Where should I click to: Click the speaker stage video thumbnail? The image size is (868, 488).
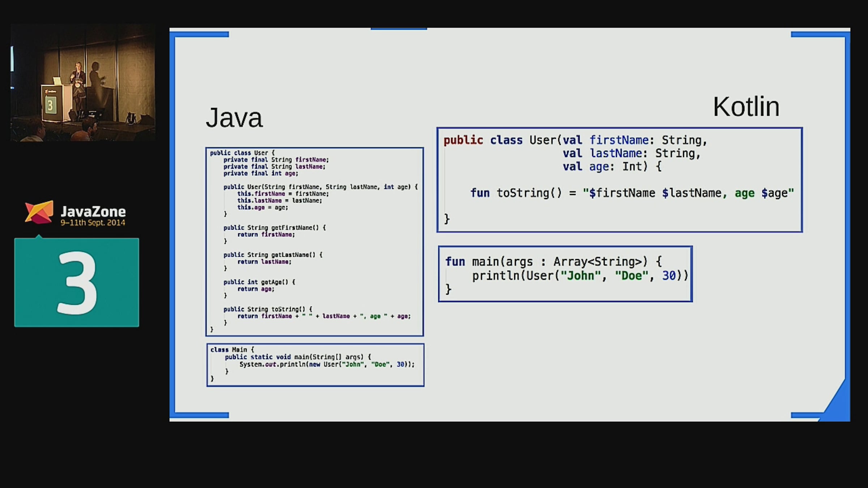coord(83,82)
